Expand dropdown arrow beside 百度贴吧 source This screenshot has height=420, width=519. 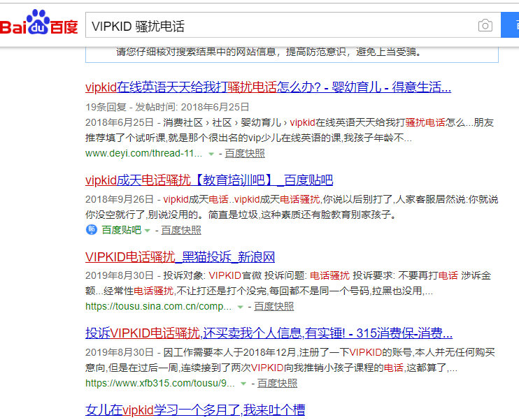pyautogui.click(x=148, y=231)
